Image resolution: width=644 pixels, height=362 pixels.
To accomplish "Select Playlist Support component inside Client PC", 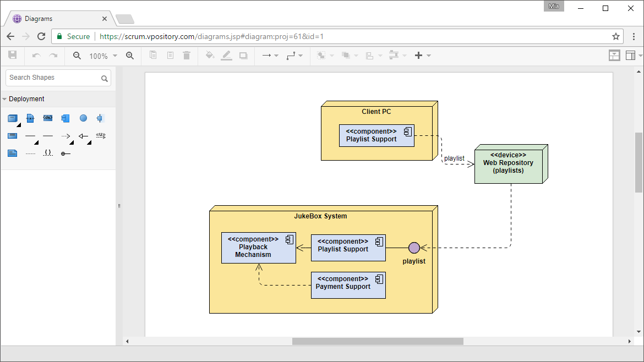I will pos(376,135).
